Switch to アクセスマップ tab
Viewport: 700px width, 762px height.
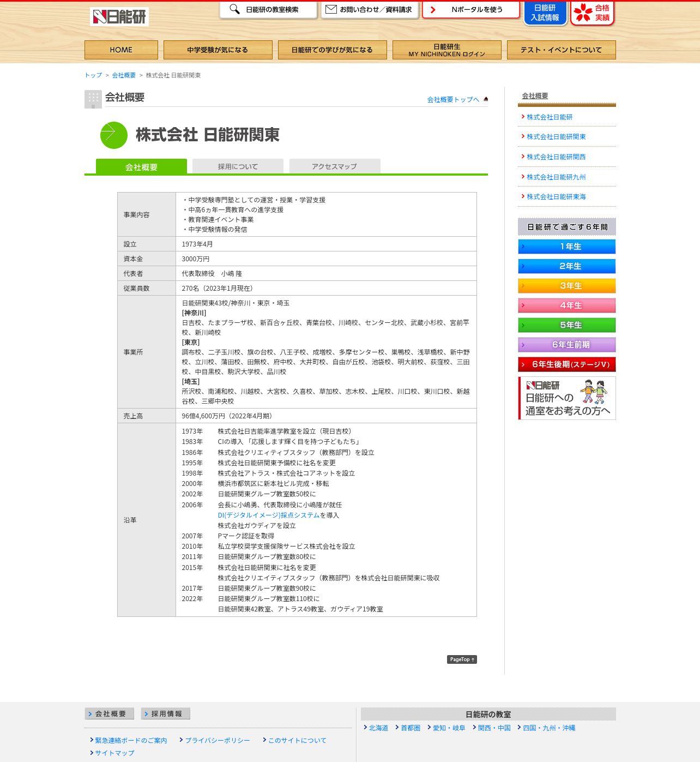click(335, 166)
